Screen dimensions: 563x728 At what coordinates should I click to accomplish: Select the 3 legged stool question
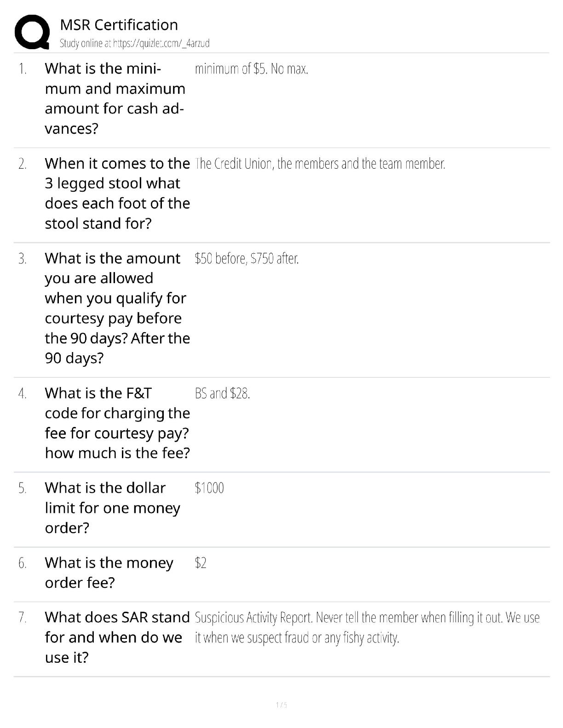click(x=117, y=193)
